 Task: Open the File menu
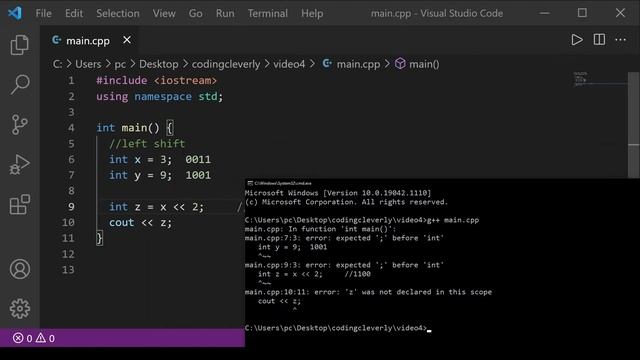(43, 13)
